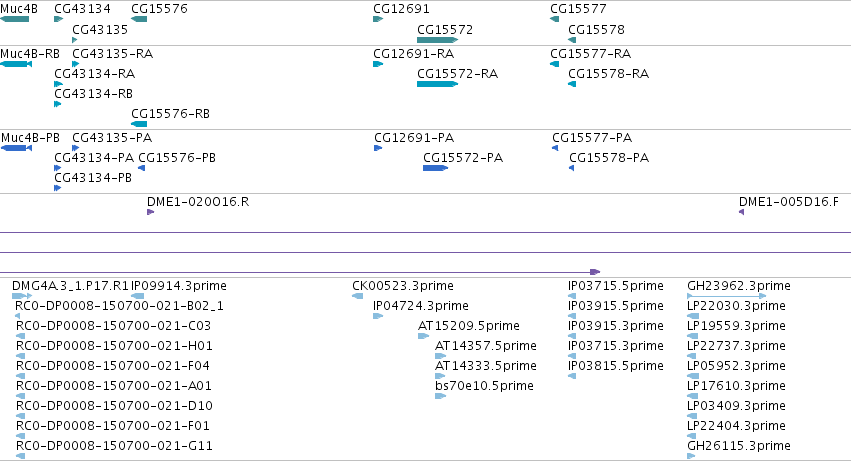The height and width of the screenshot is (461, 851).
Task: Select the CG15572-PA protein glyph
Action: tap(435, 168)
